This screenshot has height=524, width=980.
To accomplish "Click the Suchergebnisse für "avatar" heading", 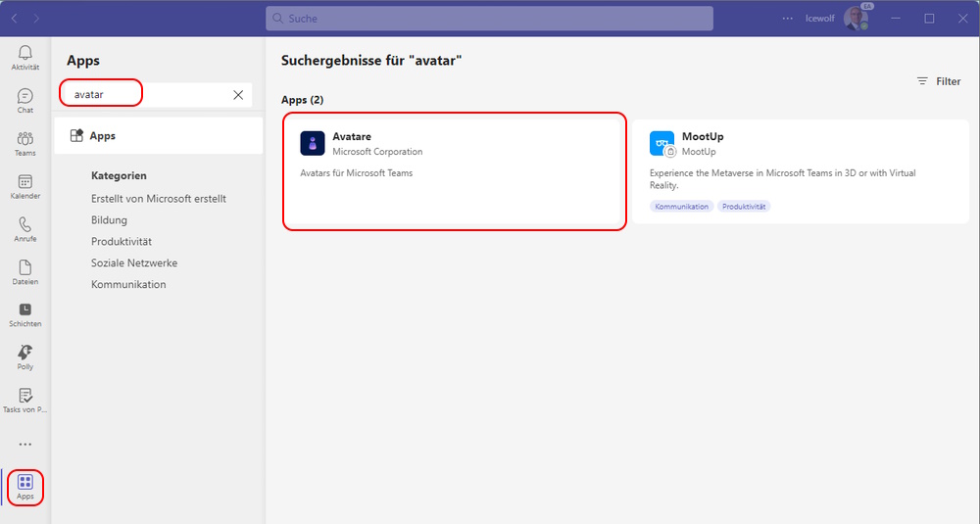I will (371, 61).
